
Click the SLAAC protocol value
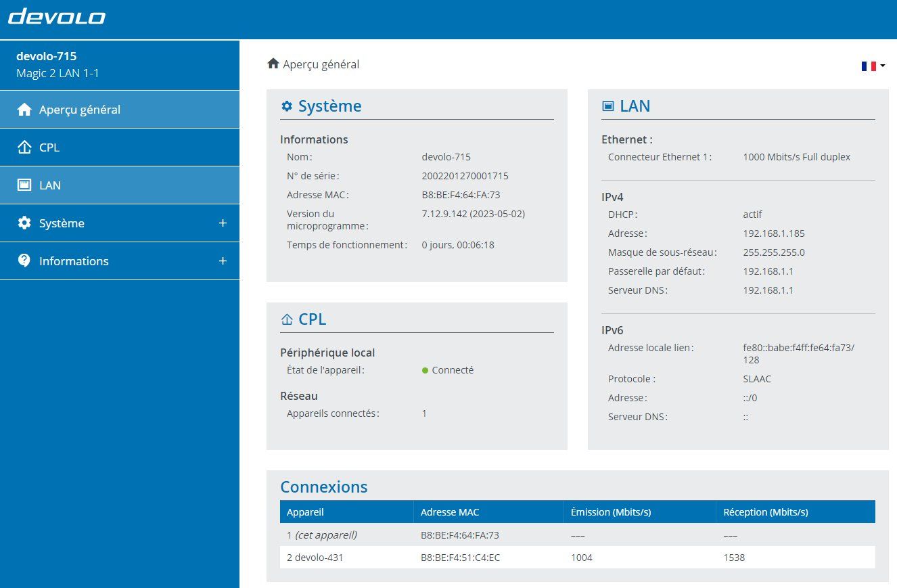tap(757, 379)
